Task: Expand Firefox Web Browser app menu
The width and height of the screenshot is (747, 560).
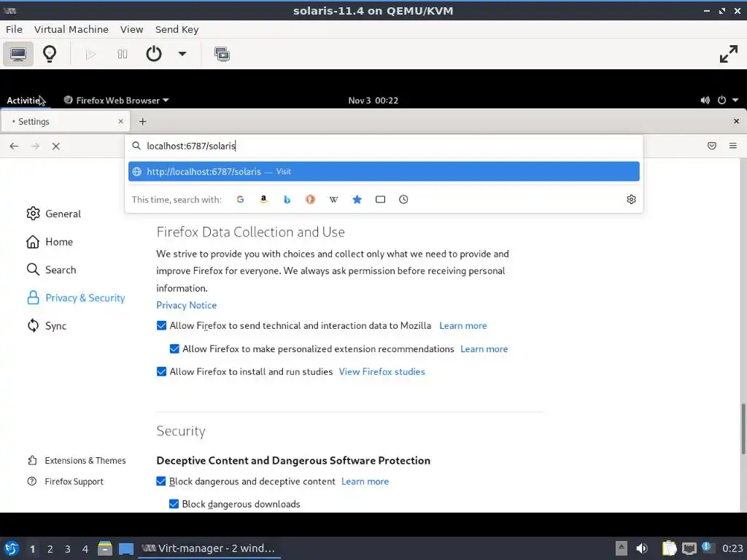Action: (116, 101)
